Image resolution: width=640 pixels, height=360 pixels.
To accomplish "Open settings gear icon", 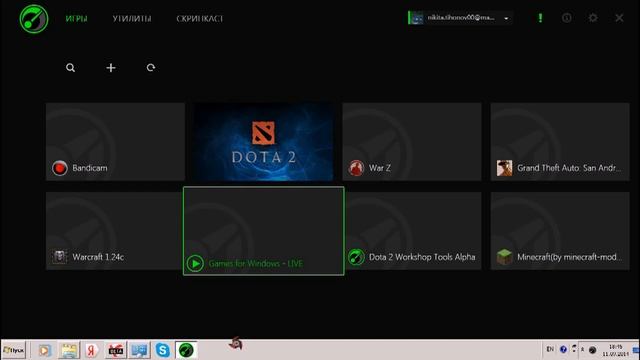I will point(593,18).
